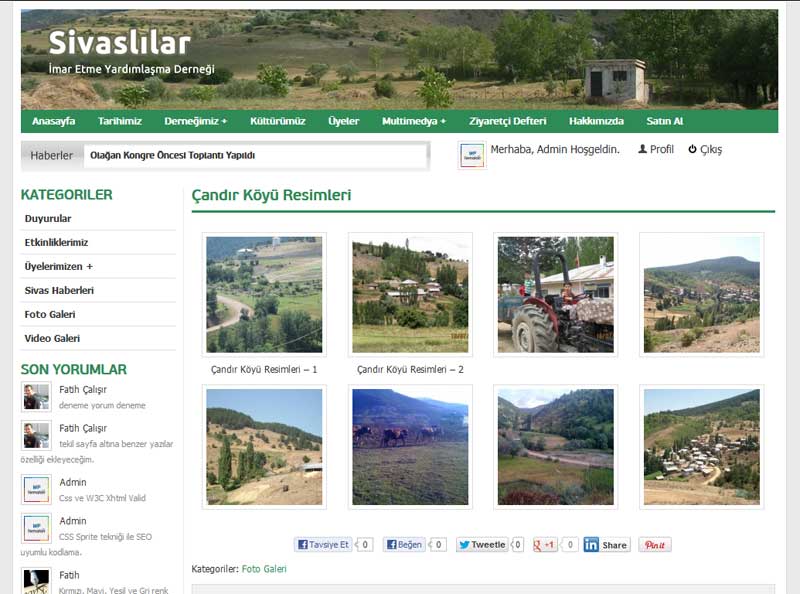The image size is (800, 594).
Task: Expand the Multimedya + menu
Action: 414,121
